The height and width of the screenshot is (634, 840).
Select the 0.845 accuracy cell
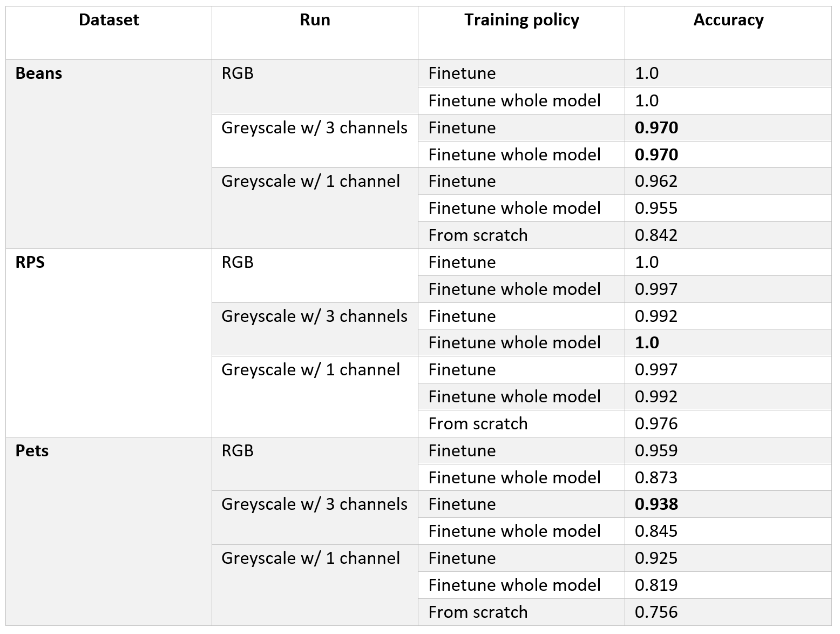point(656,531)
